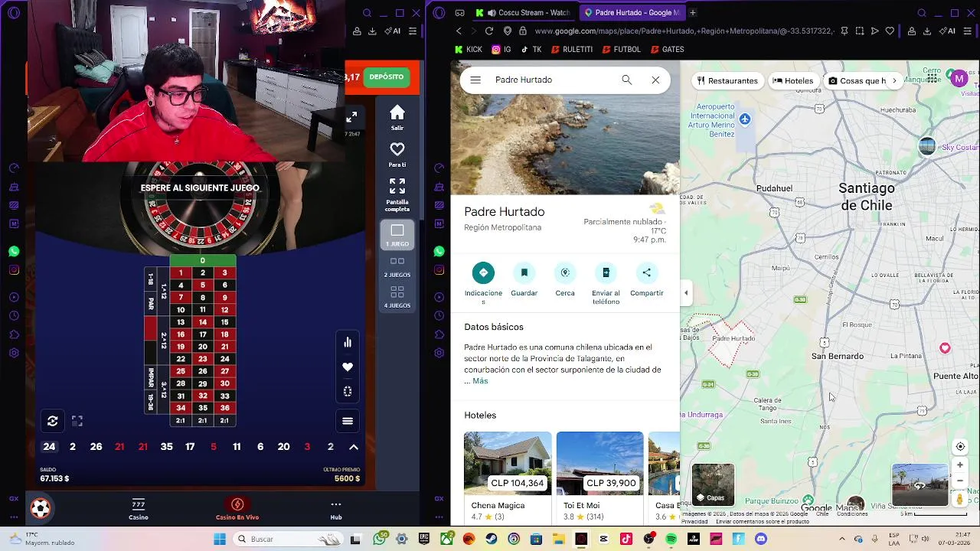This screenshot has height=551, width=980.
Task: Click the saved place heart marker on map
Action: click(x=945, y=348)
